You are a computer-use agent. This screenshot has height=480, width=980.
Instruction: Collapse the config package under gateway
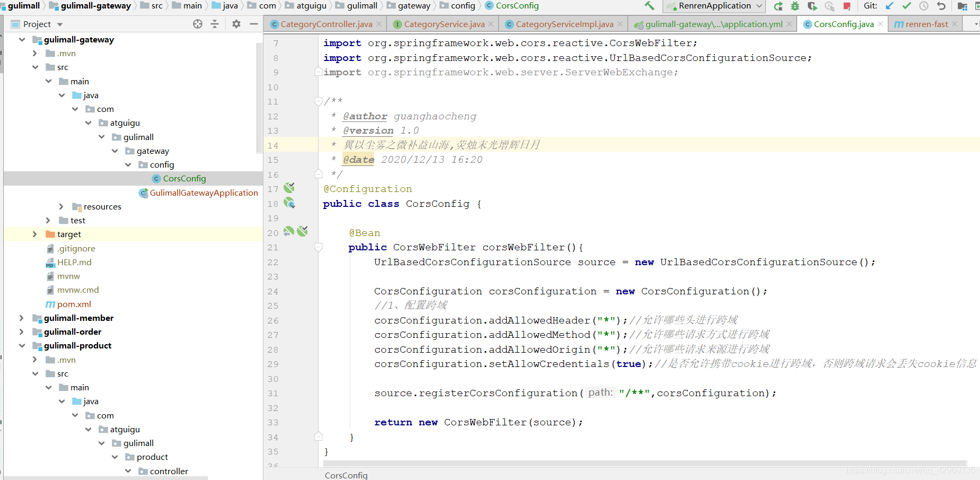coord(128,164)
